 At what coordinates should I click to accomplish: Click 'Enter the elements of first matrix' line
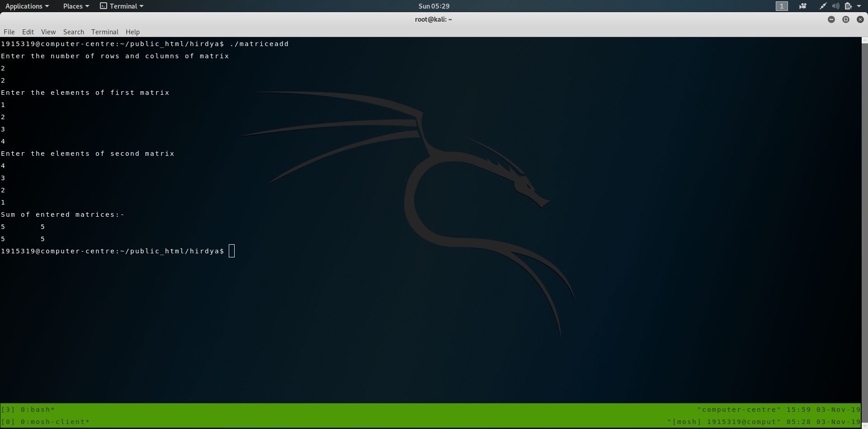[85, 93]
